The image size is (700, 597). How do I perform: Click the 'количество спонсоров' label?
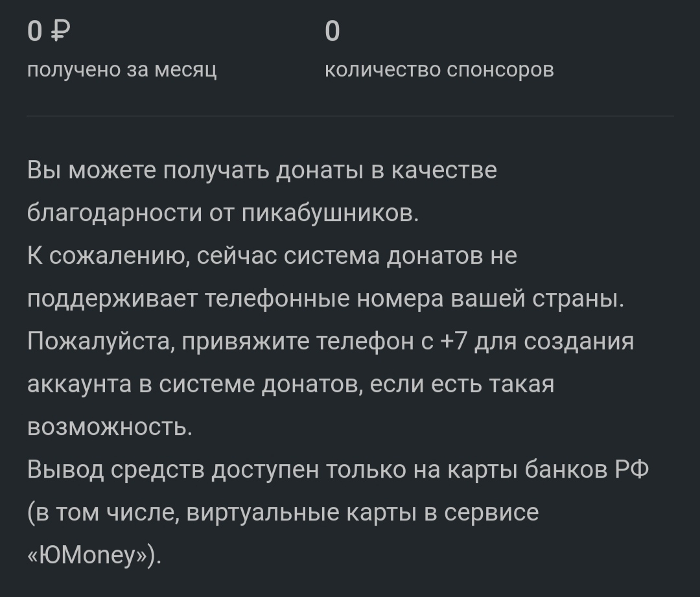(439, 69)
